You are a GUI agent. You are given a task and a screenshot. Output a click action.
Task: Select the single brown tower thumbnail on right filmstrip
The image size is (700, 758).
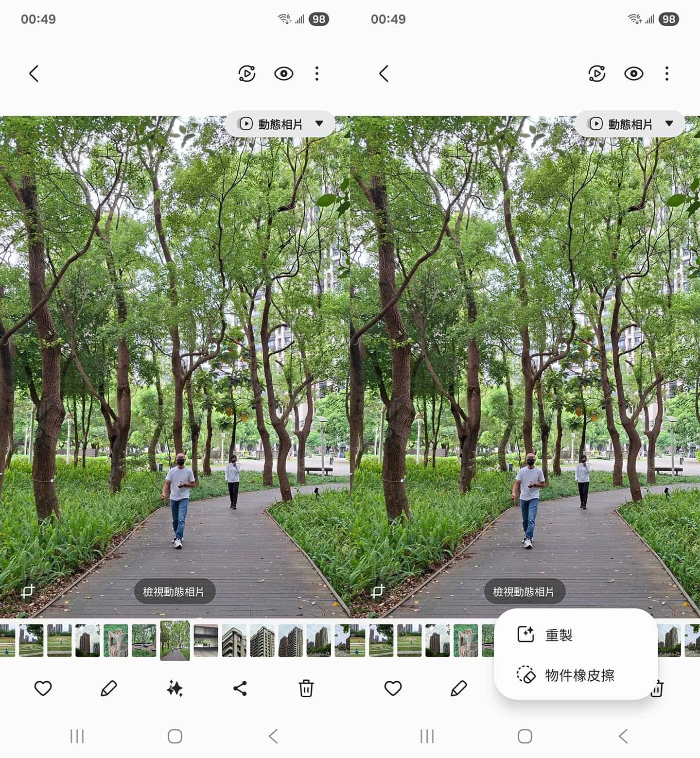click(x=437, y=640)
